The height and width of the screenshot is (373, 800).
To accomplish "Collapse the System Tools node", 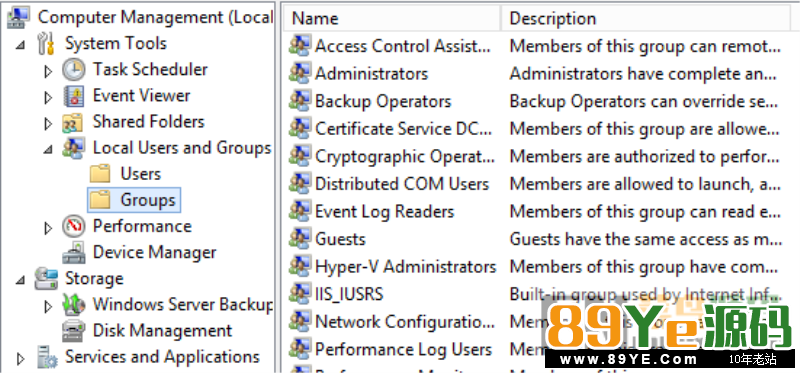I will (x=20, y=45).
